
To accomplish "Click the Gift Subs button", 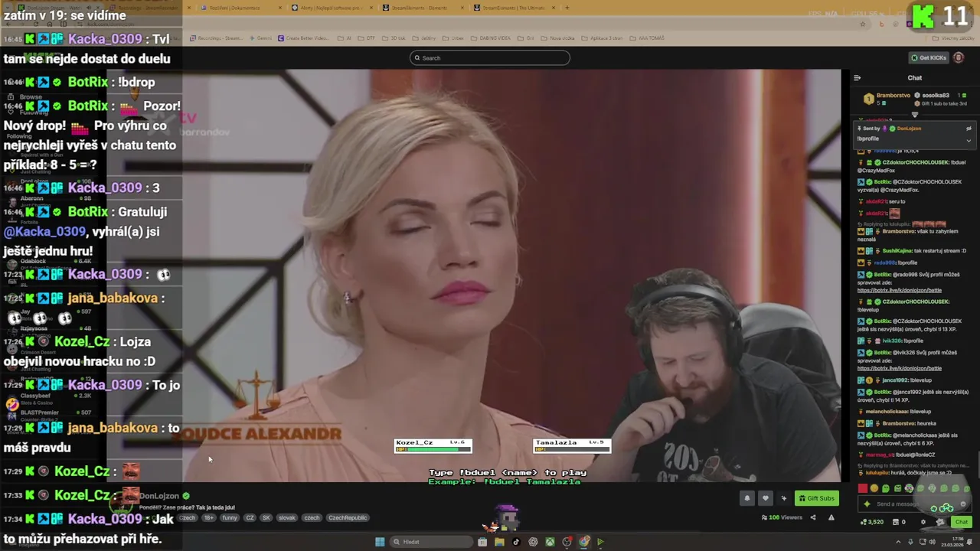I will (816, 498).
